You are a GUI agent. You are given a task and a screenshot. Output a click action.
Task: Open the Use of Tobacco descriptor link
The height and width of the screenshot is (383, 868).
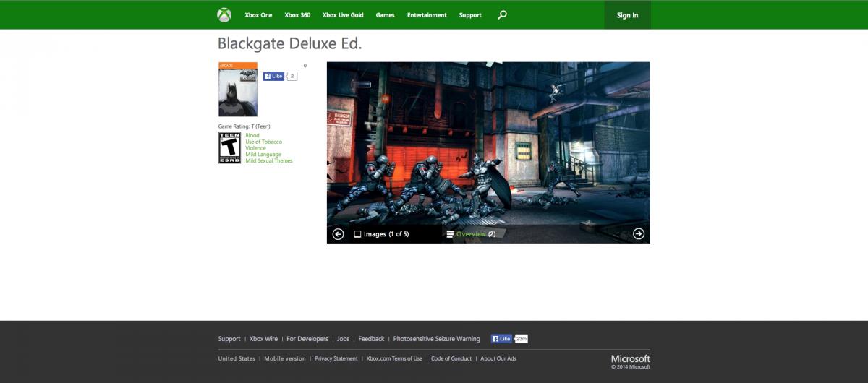(x=264, y=142)
